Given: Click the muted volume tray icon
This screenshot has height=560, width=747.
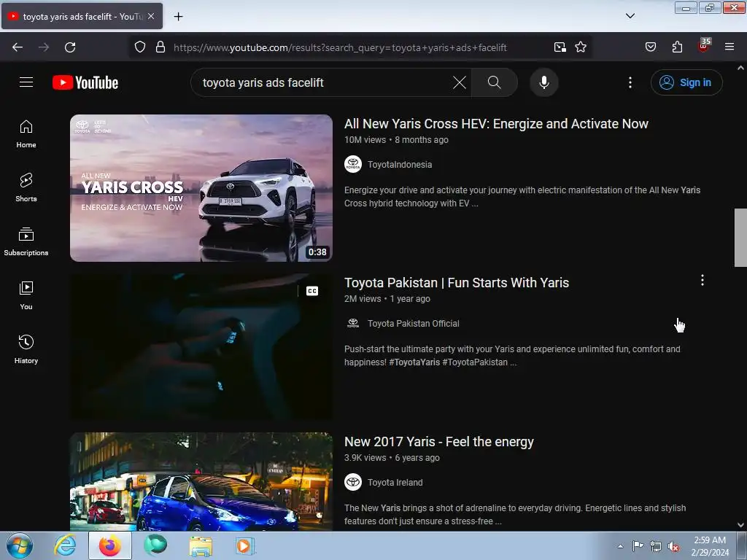Looking at the screenshot, I should [x=673, y=546].
